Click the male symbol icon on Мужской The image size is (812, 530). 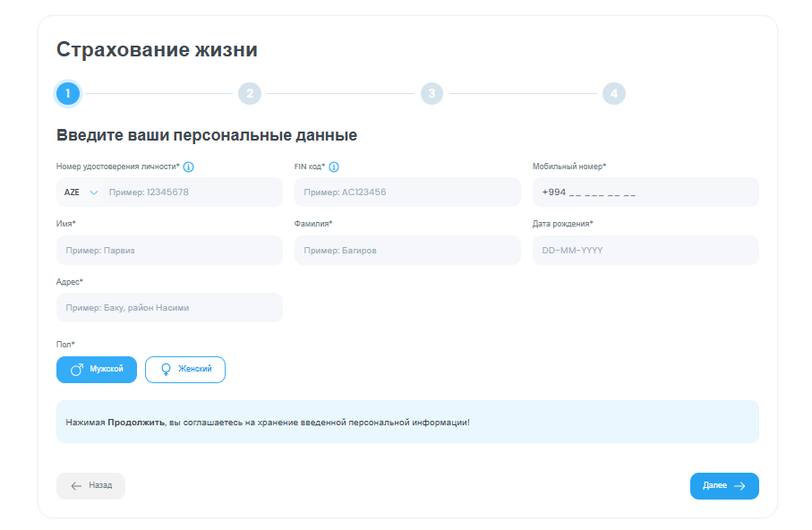coord(77,370)
